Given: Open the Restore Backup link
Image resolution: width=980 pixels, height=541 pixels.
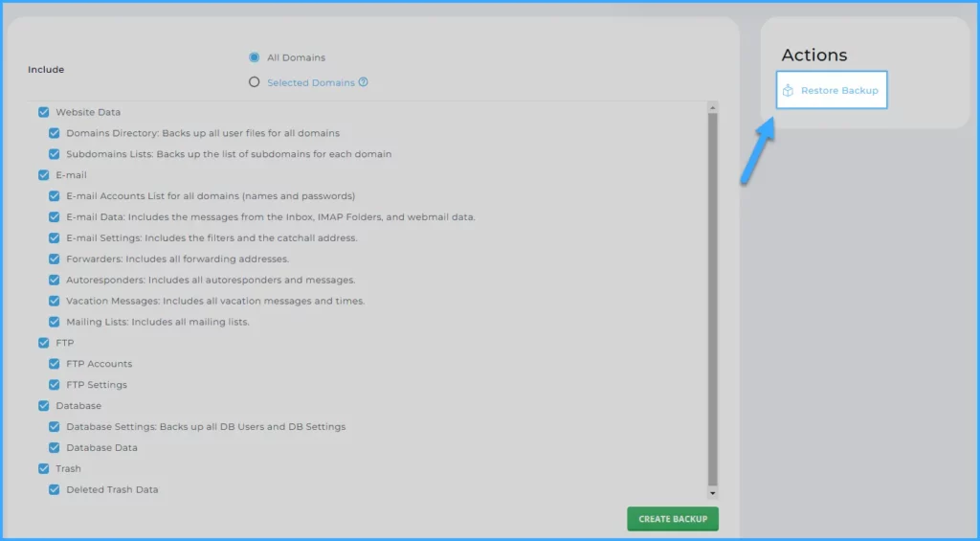Looking at the screenshot, I should coord(839,91).
